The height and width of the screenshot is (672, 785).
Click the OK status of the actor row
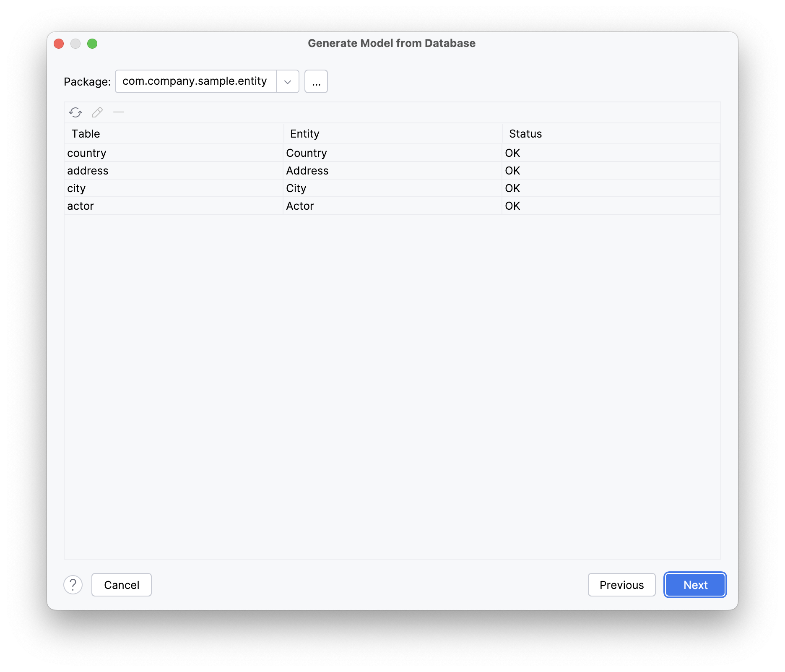tap(512, 206)
